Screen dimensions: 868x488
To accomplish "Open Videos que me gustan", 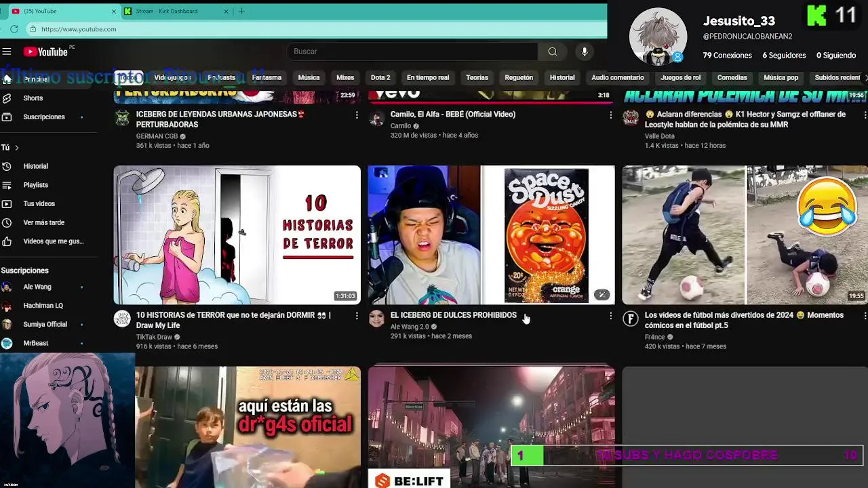I will coord(53,241).
